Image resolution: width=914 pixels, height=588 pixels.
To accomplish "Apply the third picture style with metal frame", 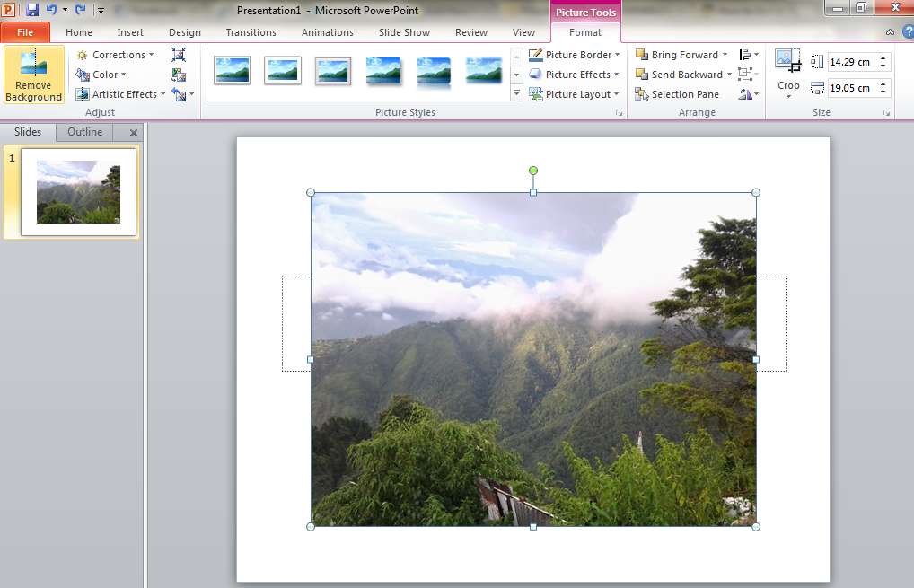I will click(333, 71).
